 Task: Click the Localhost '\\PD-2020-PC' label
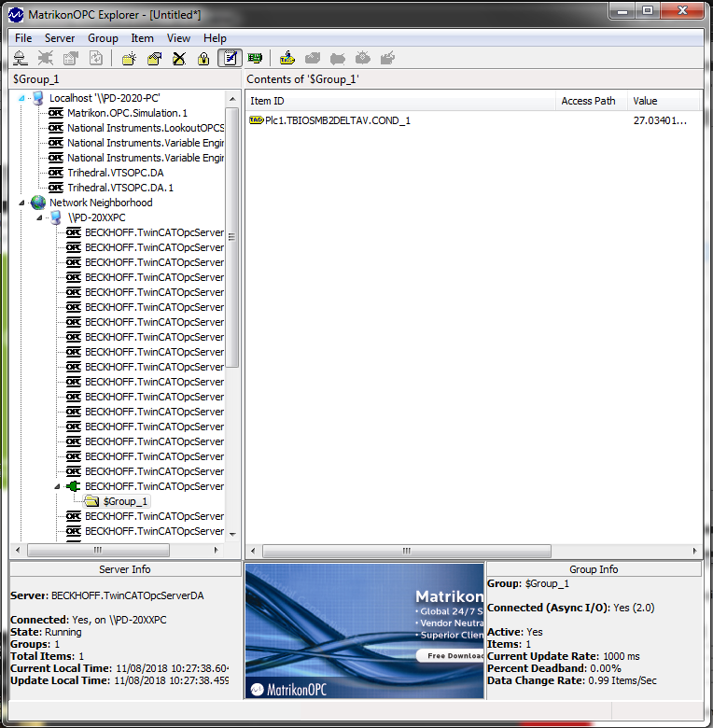[x=105, y=98]
